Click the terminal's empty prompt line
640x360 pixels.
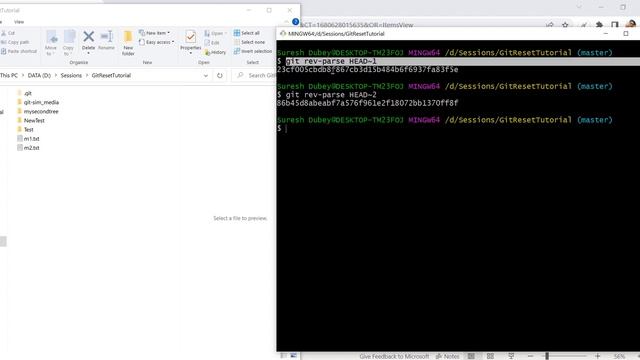click(458, 129)
